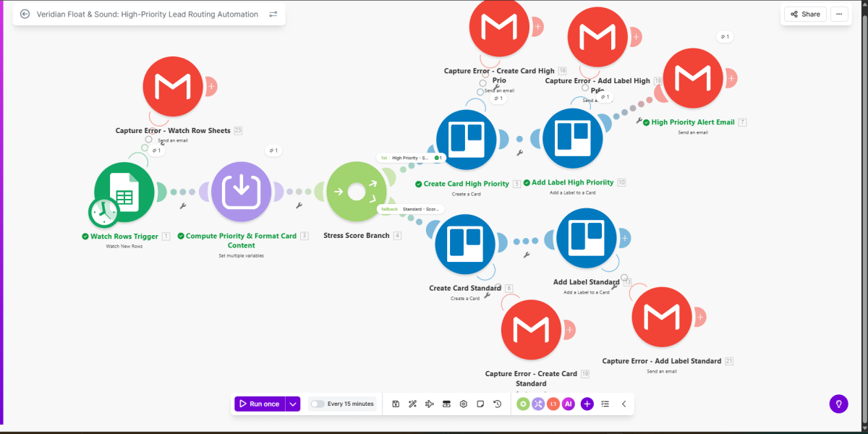Click the Create Card High Priority label text
This screenshot has height=434, width=868.
467,184
